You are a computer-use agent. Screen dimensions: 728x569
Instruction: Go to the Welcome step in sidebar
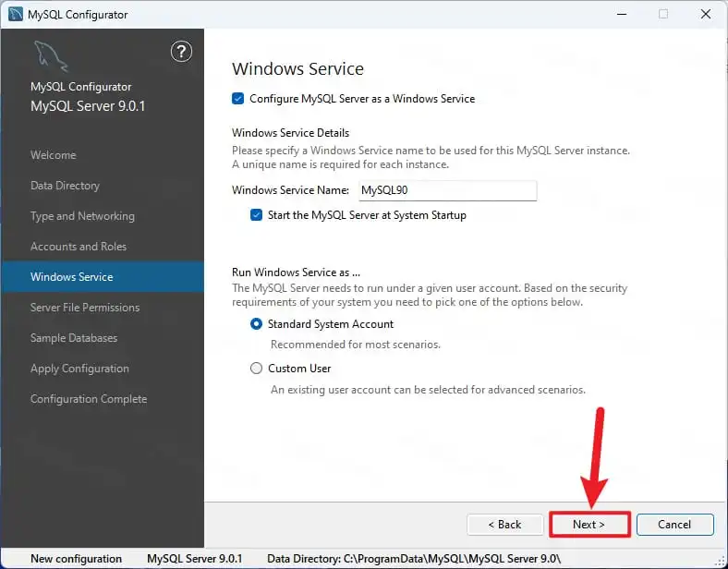pos(53,155)
